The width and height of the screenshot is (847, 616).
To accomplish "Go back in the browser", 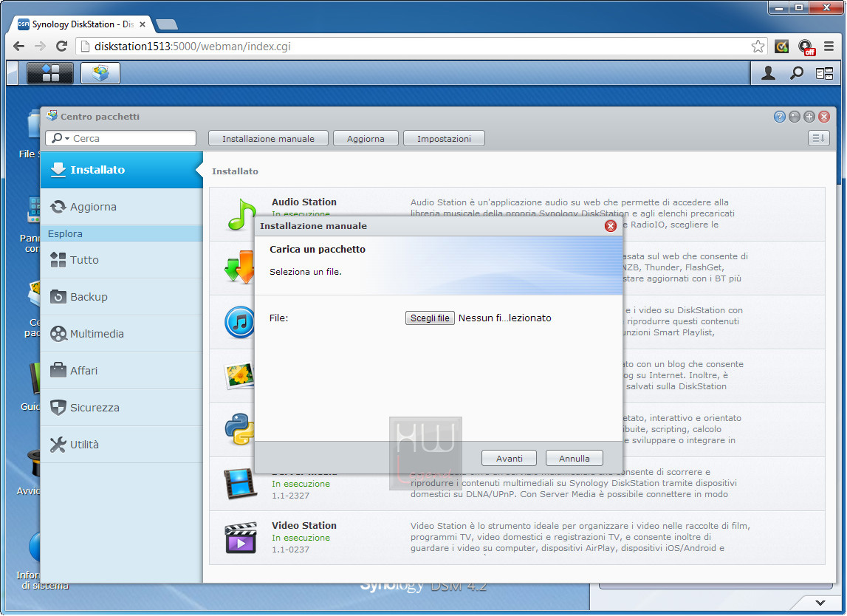I will [x=19, y=47].
